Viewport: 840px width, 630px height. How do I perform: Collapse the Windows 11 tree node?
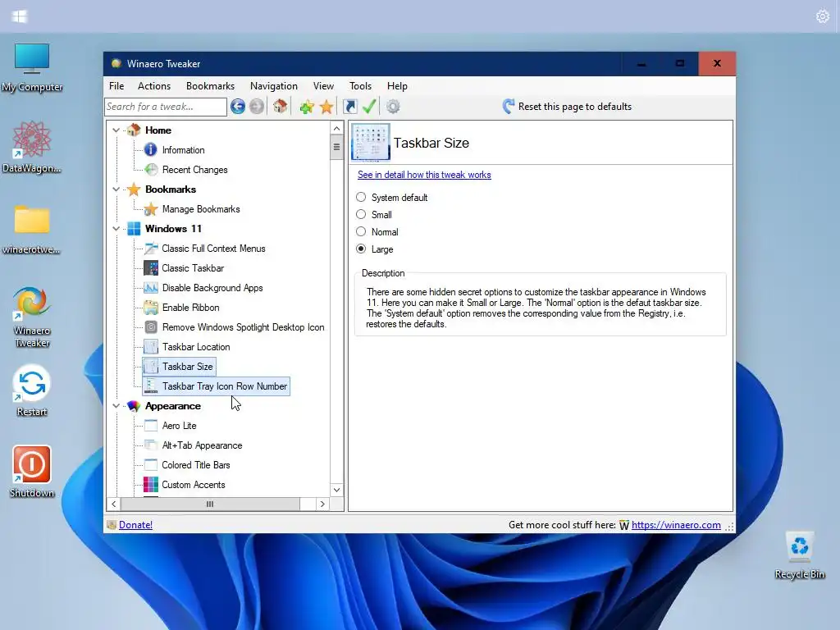click(116, 229)
